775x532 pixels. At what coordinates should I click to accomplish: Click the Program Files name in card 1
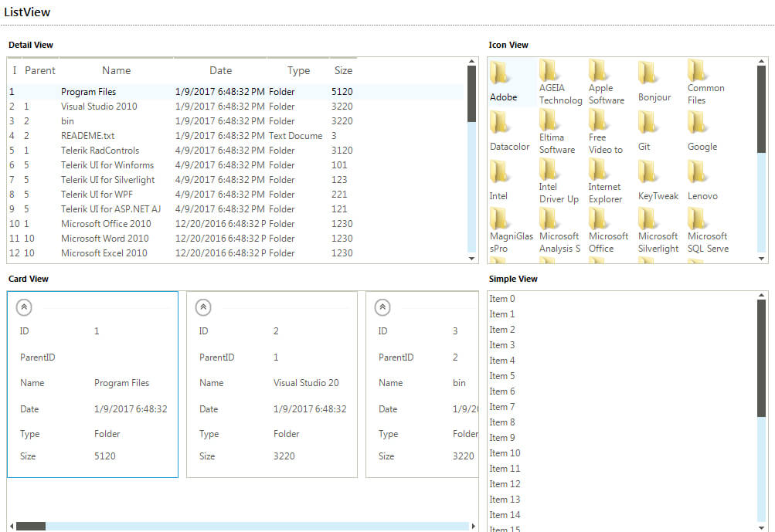[121, 383]
